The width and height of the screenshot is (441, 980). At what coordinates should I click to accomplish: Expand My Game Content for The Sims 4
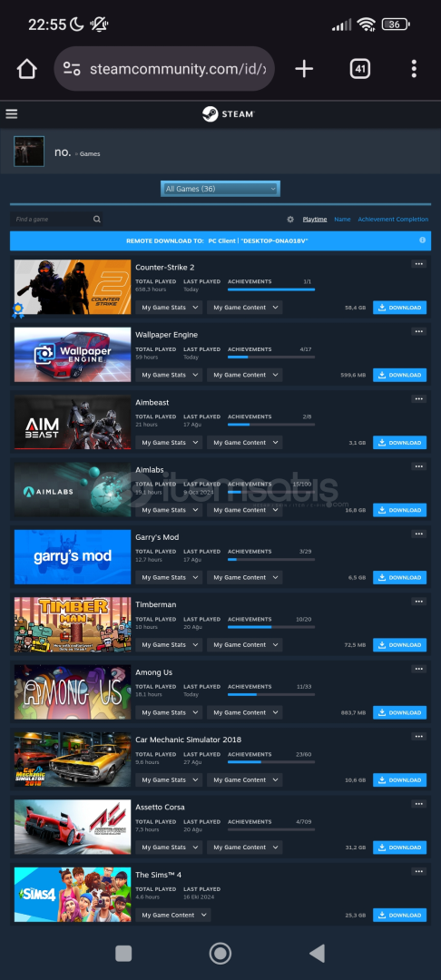coord(173,915)
